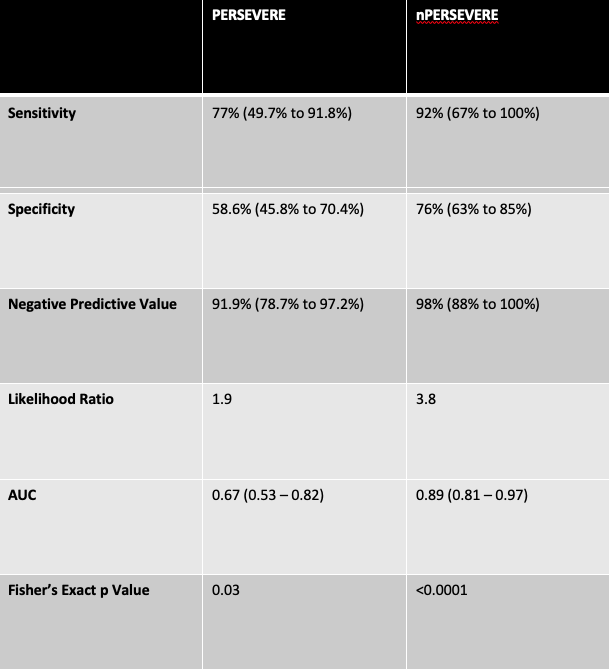609x669 pixels.
Task: Select the 77% (49.7% to 91.8%) cell
Action: click(282, 113)
